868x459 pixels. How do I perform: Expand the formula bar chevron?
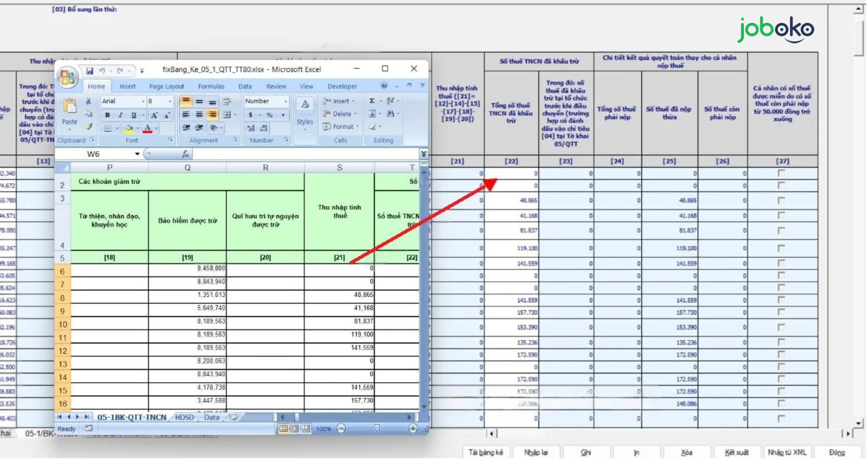tap(423, 154)
